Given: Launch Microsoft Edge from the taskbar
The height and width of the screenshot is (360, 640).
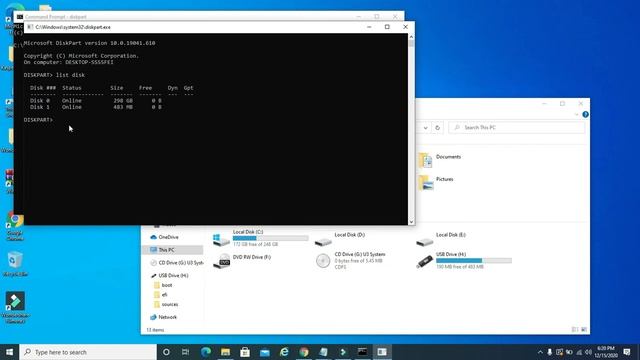Looking at the screenshot, I should click(206, 352).
